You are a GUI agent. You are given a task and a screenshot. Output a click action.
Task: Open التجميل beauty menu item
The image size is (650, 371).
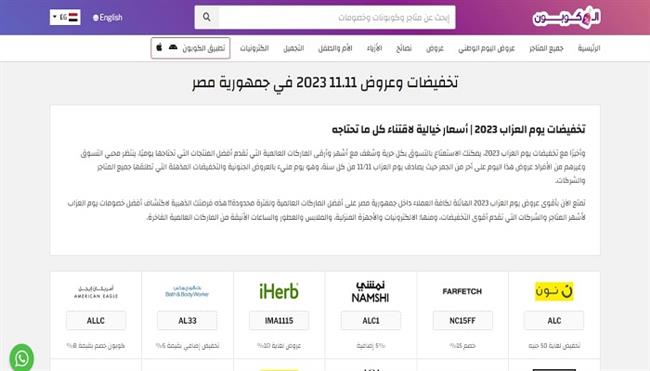pyautogui.click(x=293, y=48)
